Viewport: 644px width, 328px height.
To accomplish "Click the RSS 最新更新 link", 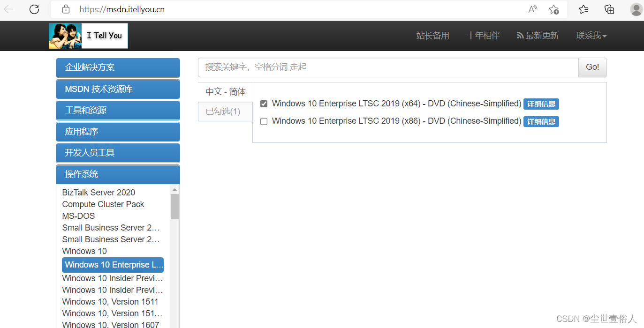I will pyautogui.click(x=538, y=36).
